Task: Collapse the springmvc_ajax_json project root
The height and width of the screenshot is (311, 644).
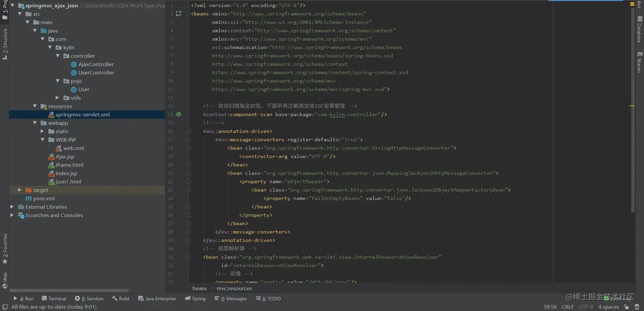Action: 12,6
